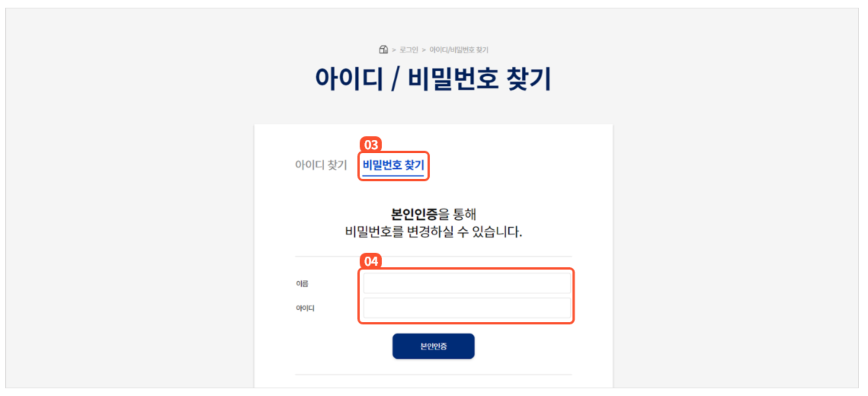
Task: Click the orange 03 step badge
Action: click(370, 144)
